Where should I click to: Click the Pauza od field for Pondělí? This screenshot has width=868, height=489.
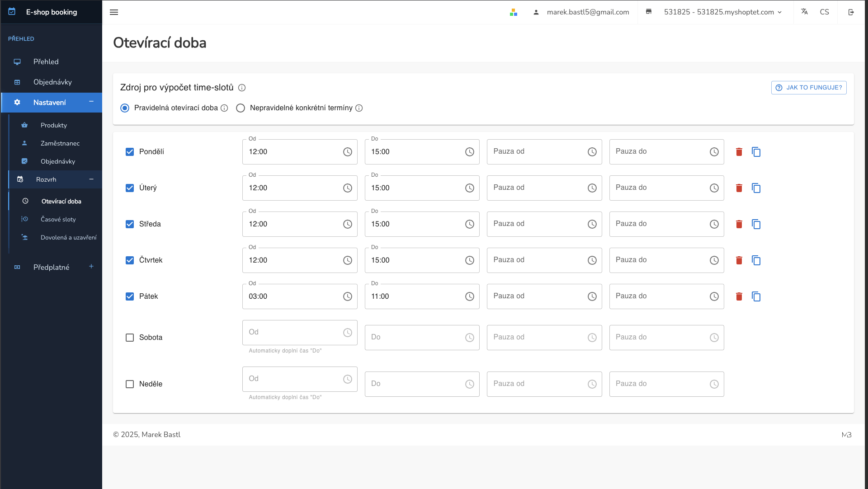pos(538,152)
